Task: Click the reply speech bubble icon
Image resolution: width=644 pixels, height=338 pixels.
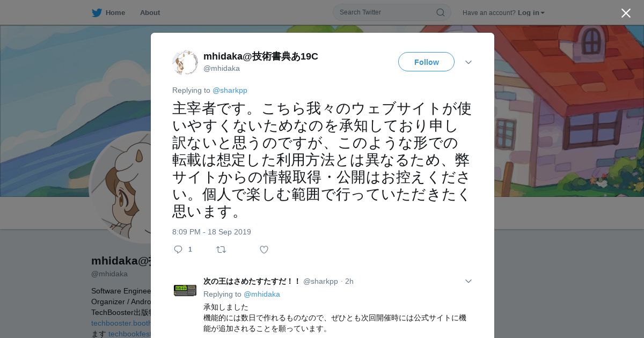Action: point(179,249)
